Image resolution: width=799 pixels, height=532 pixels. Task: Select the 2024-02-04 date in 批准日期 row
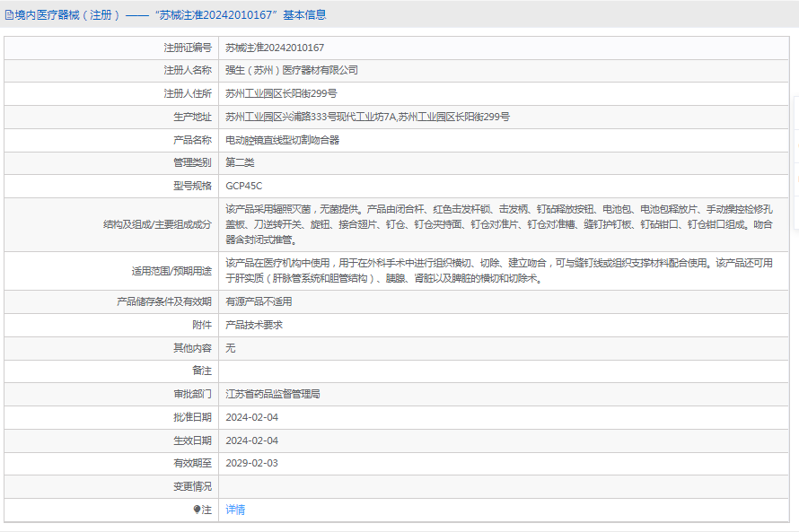251,417
